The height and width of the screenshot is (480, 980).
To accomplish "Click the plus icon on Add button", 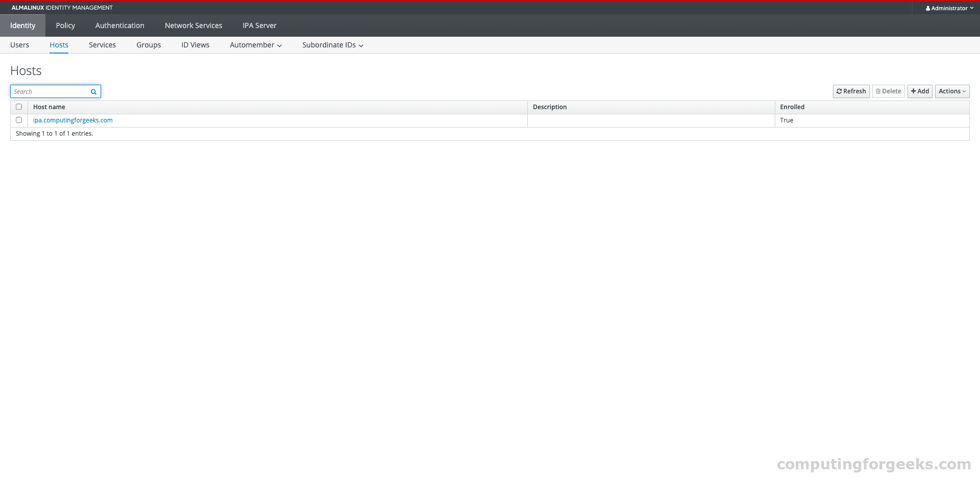I will point(913,91).
